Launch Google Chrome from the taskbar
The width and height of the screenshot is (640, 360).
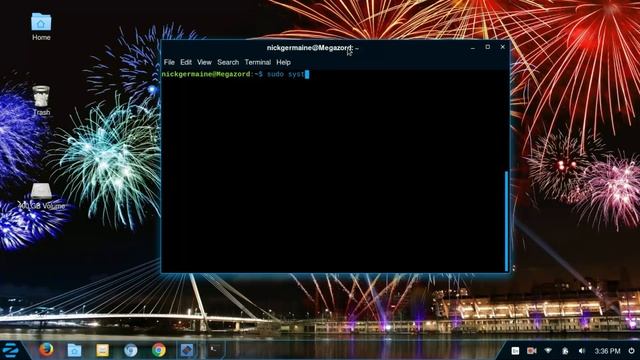[x=159, y=350]
